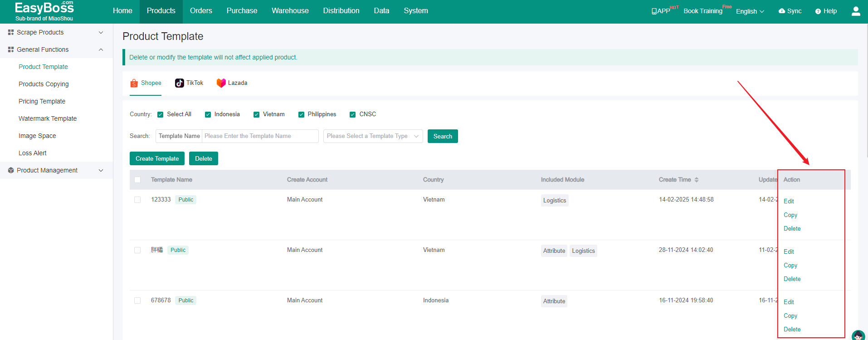Open Watermark Template in sidebar
This screenshot has height=340, width=868.
(x=48, y=118)
